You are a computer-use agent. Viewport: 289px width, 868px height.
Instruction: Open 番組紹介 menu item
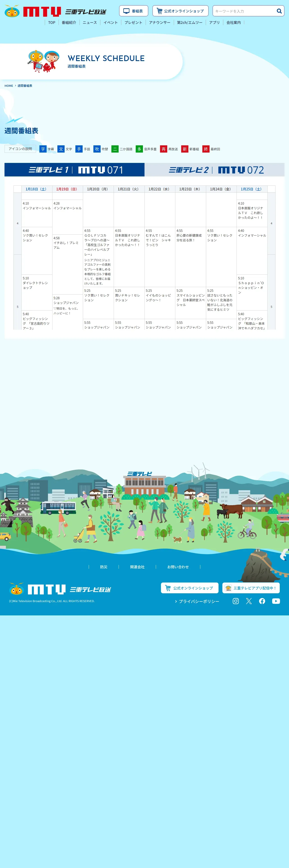click(69, 23)
